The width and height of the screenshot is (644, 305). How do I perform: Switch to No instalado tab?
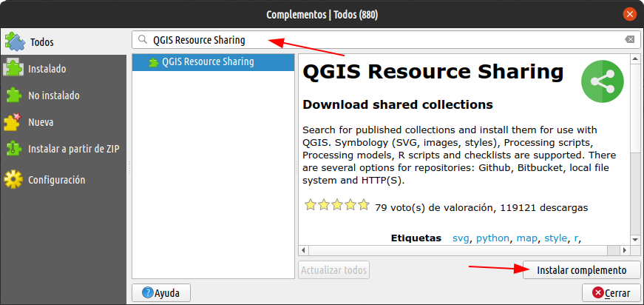tap(53, 95)
